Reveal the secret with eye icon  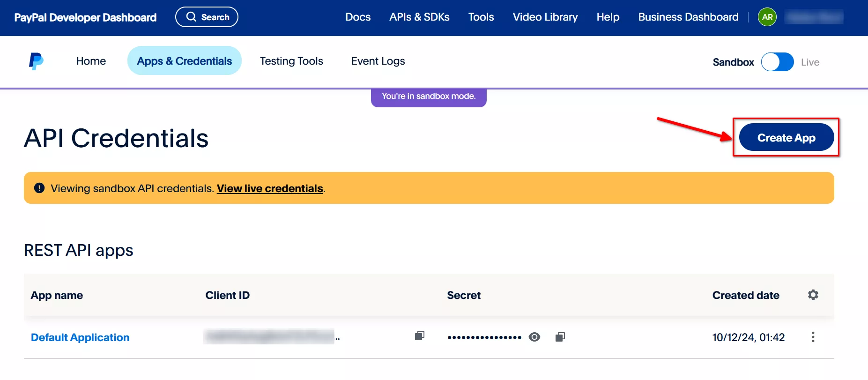click(534, 337)
